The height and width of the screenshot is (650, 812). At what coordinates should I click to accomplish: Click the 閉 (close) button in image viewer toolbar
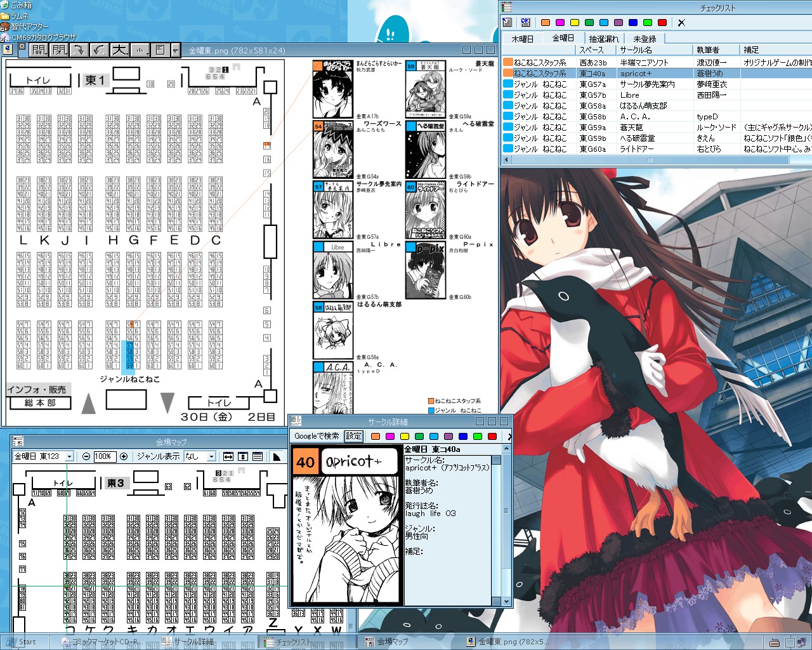(x=59, y=50)
